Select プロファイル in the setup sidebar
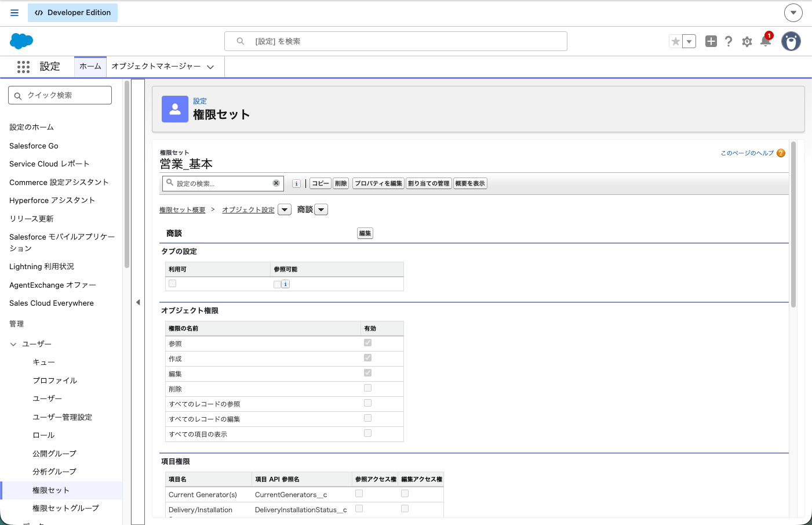This screenshot has width=812, height=525. tap(54, 381)
